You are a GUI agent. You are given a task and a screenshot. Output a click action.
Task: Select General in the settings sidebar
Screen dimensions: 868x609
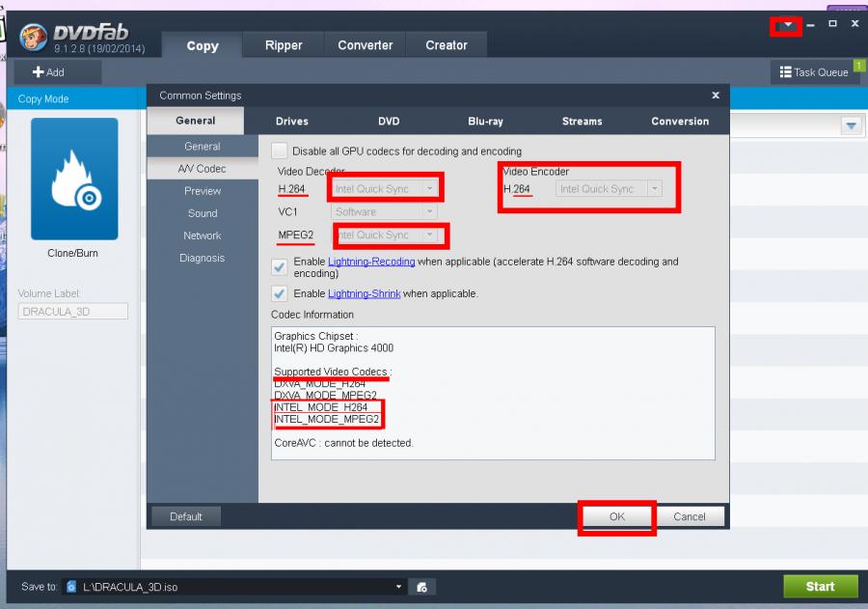[203, 147]
